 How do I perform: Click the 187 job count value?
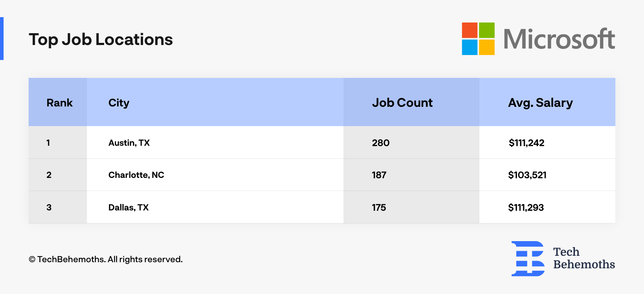(x=379, y=175)
